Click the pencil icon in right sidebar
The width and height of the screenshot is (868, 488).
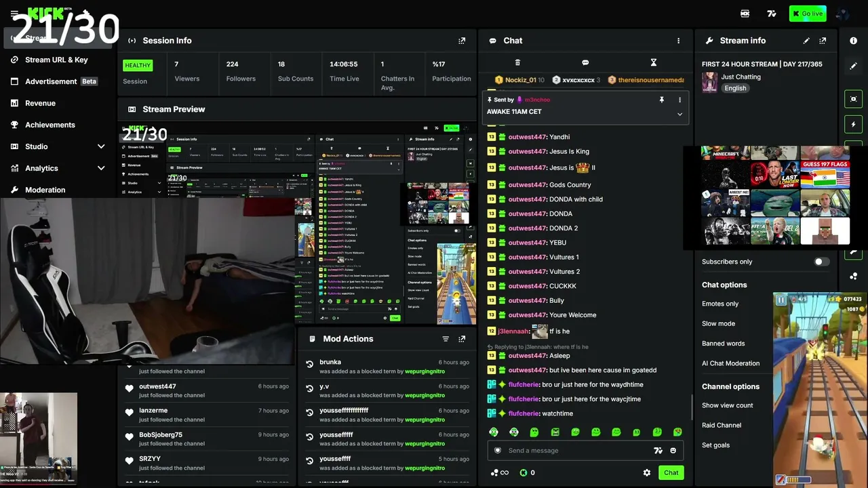point(854,66)
